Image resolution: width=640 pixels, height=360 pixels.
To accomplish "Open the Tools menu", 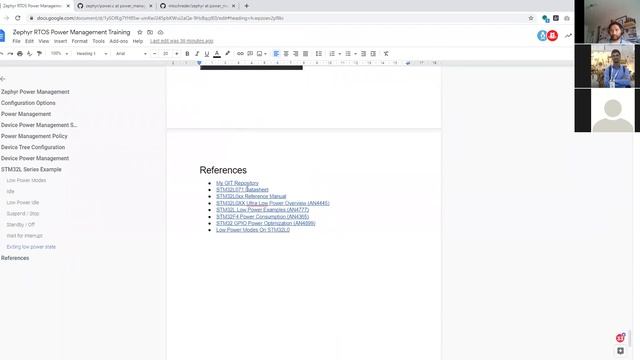I will click(98, 41).
